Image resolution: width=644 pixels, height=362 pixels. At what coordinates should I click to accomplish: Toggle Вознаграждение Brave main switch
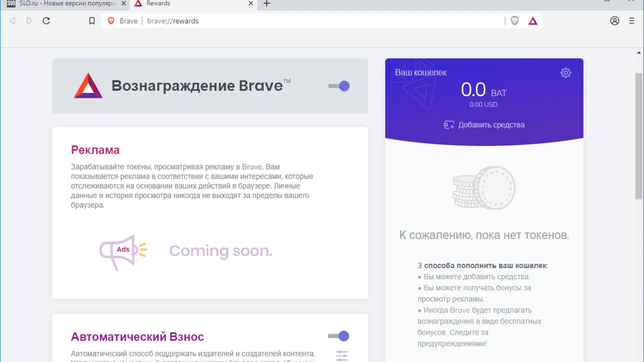(x=339, y=86)
